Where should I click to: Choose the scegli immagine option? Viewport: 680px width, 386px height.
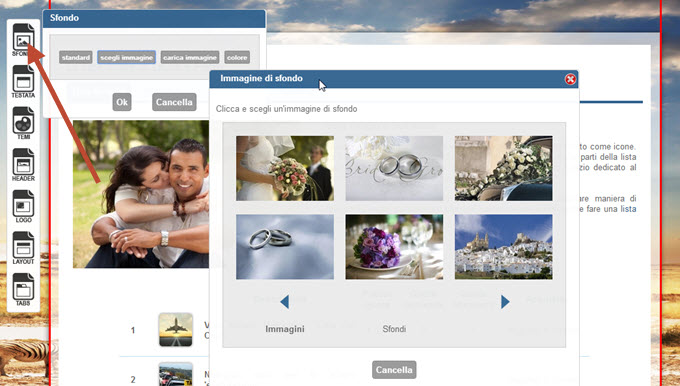click(x=127, y=57)
